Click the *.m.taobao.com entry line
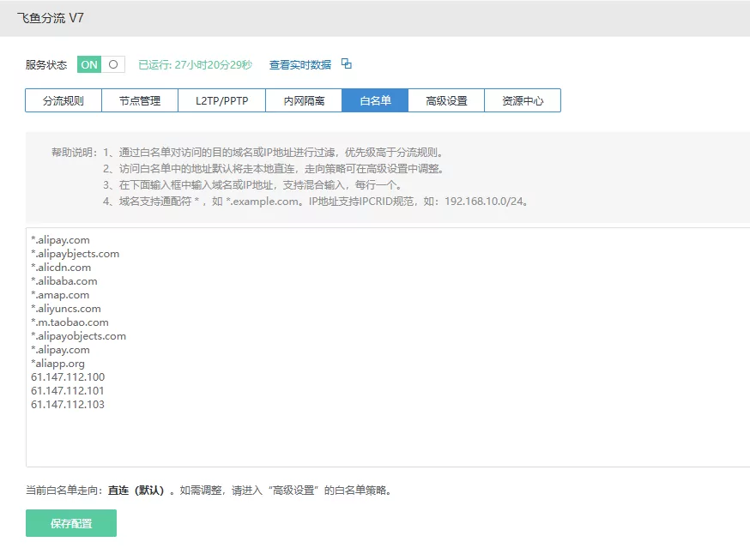Screen dimensions: 750x560 tap(70, 322)
